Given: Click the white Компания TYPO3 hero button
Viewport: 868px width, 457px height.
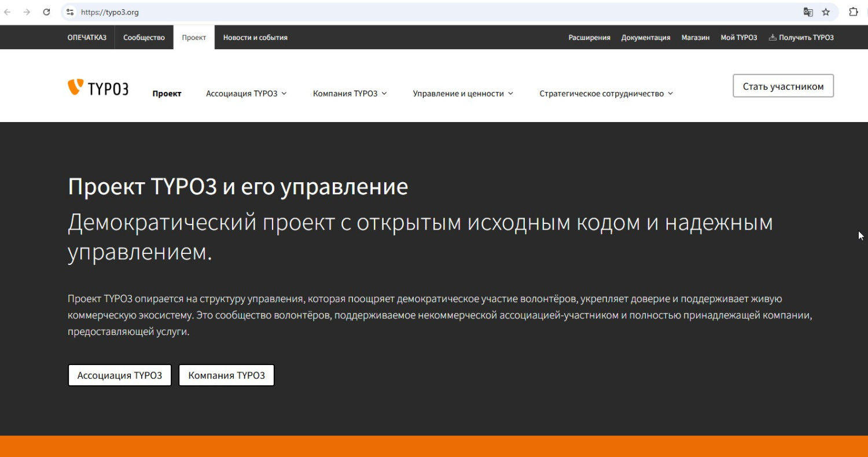Looking at the screenshot, I should [x=226, y=375].
